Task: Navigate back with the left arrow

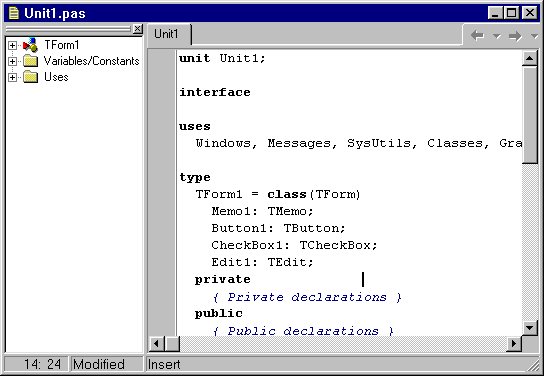Action: [477, 35]
